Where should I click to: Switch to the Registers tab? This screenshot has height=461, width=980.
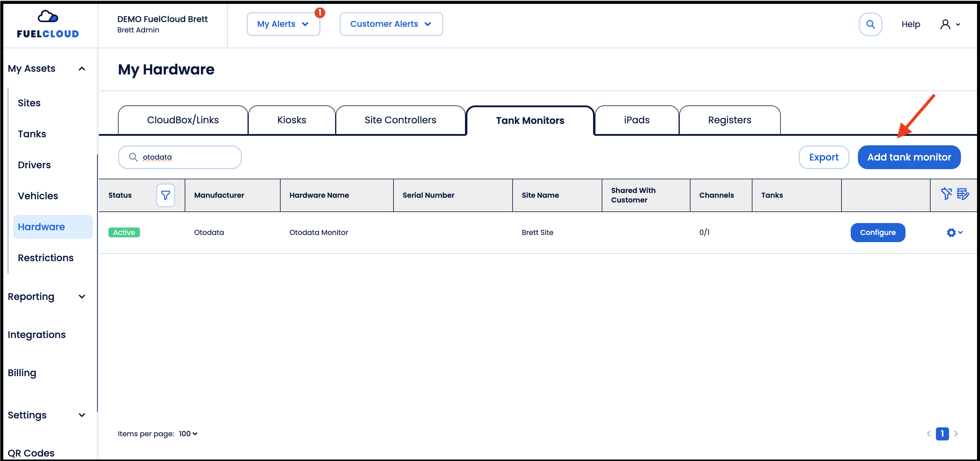[x=729, y=120]
